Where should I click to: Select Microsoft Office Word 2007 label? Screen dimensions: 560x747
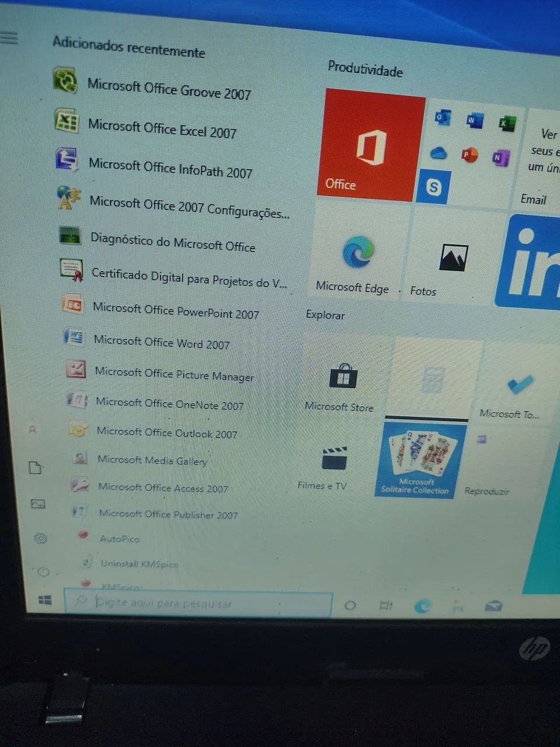[162, 342]
